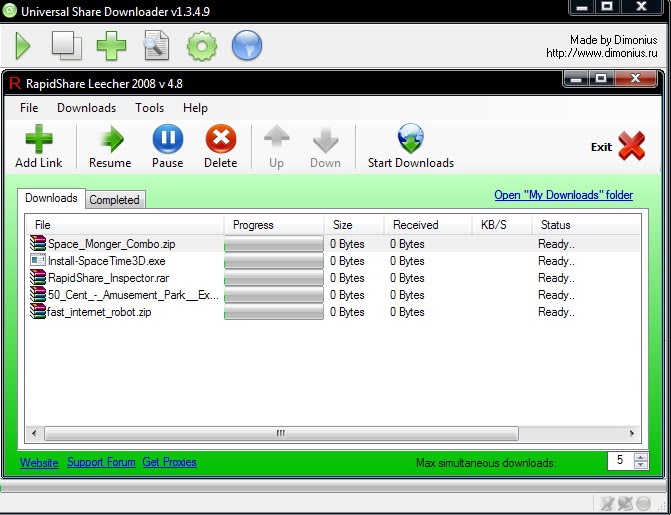671x515 pixels.
Task: Click the archive icon of RapidShare_Inspector.rar
Action: [x=38, y=277]
